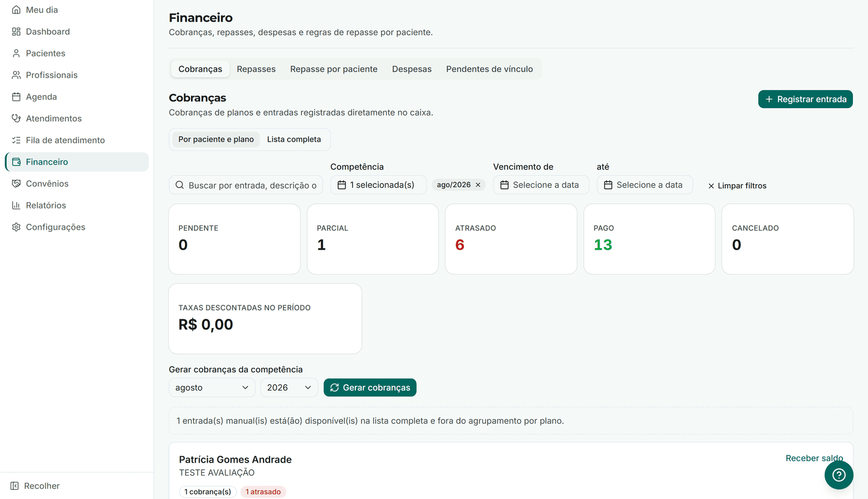The height and width of the screenshot is (499, 868).
Task: Switch to the Repasses tab
Action: [256, 69]
